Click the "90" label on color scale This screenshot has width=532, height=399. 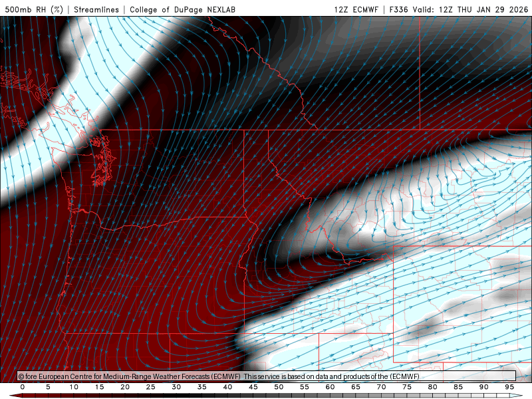click(483, 387)
